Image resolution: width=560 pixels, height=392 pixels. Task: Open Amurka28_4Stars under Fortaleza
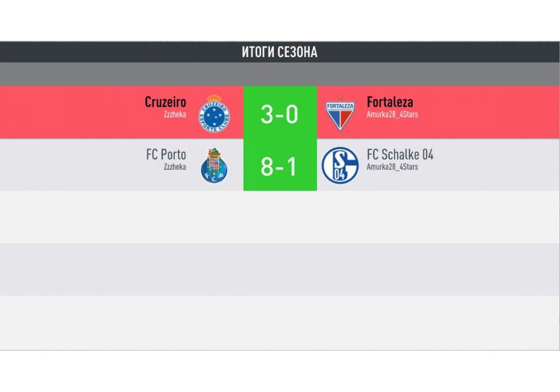click(392, 115)
